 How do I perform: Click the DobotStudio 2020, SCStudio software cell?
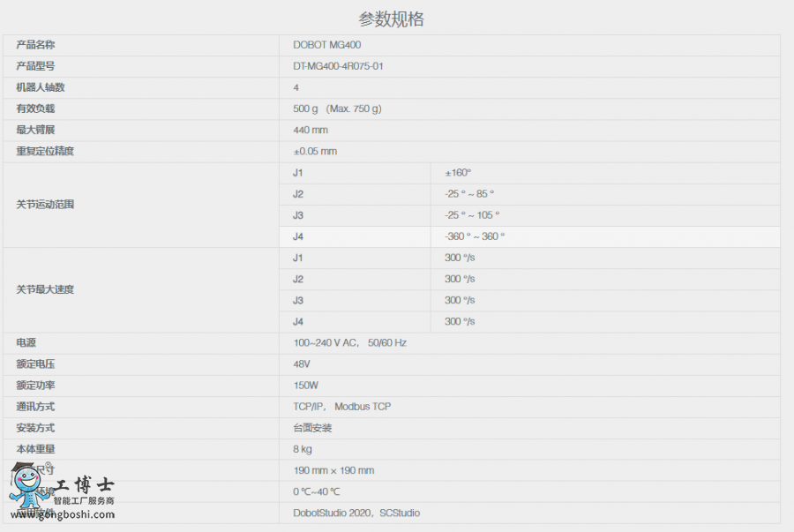(x=356, y=513)
